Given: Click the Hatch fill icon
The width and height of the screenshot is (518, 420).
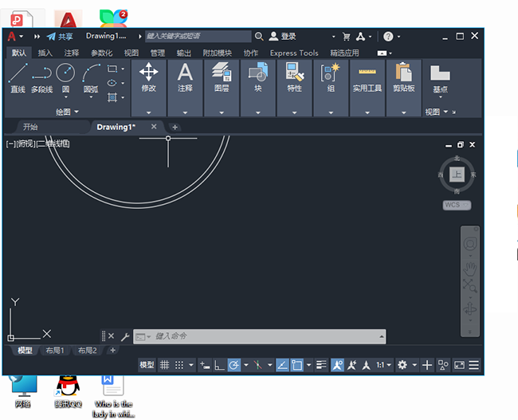Looking at the screenshot, I should pyautogui.click(x=112, y=97).
